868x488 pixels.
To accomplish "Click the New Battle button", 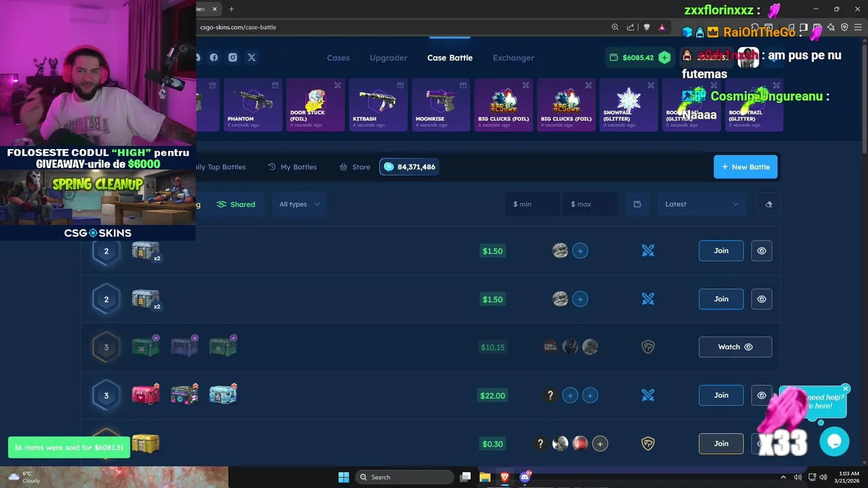I will coord(745,167).
